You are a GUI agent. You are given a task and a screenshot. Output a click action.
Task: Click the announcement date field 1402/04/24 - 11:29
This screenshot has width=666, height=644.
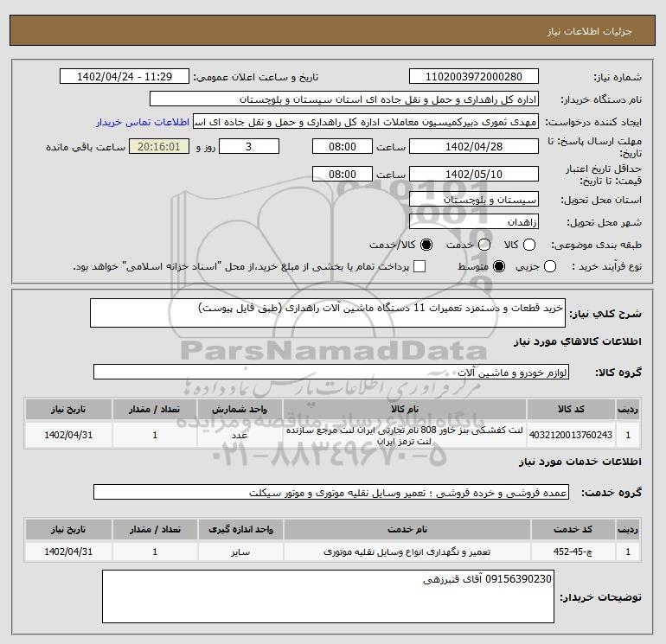click(x=125, y=76)
